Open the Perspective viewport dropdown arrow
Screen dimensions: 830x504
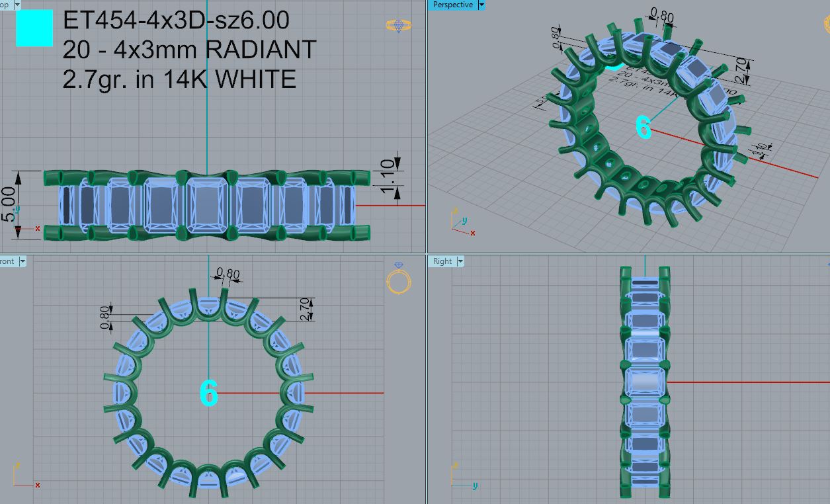click(x=481, y=5)
